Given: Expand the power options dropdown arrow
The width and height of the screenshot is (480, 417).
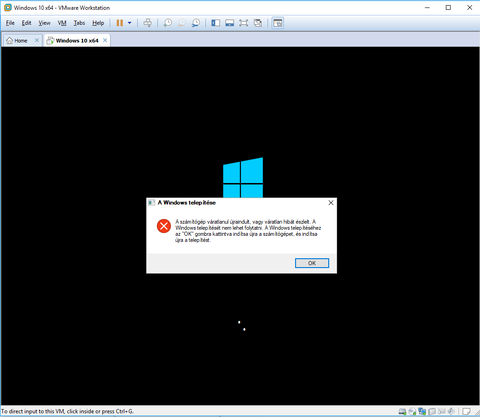Looking at the screenshot, I should (x=130, y=23).
